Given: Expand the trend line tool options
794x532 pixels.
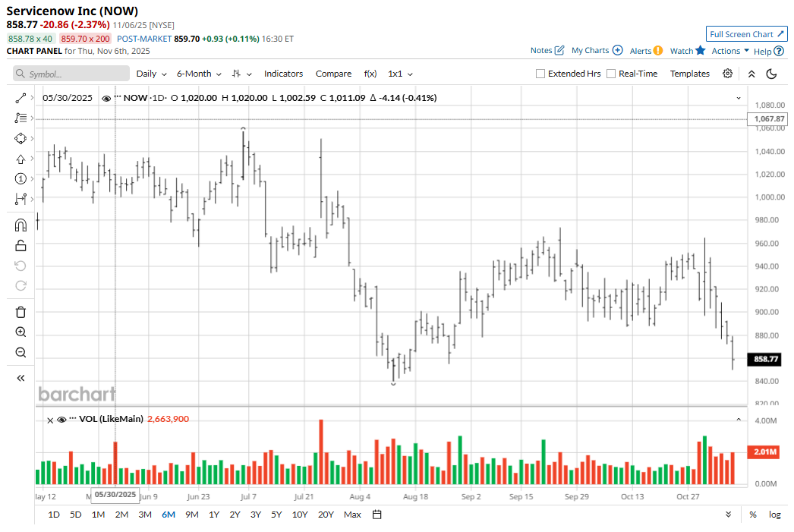Looking at the screenshot, I should click(32, 98).
